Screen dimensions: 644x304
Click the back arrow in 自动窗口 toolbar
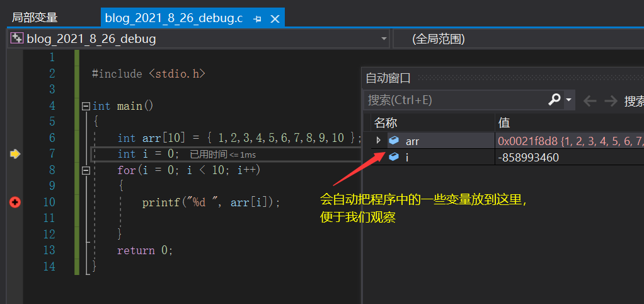pyautogui.click(x=590, y=101)
